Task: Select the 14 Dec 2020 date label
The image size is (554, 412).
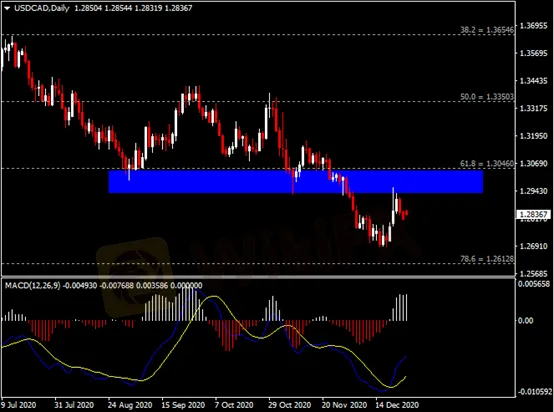Action: coord(397,405)
